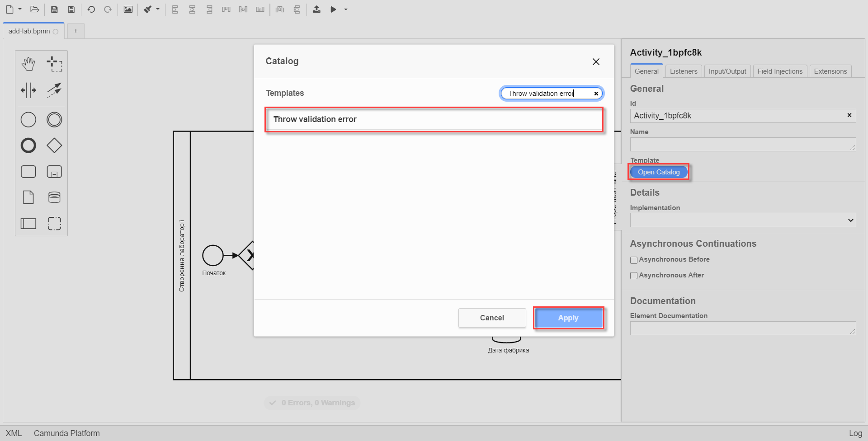
Task: Open the Listeners tab
Action: [x=684, y=71]
